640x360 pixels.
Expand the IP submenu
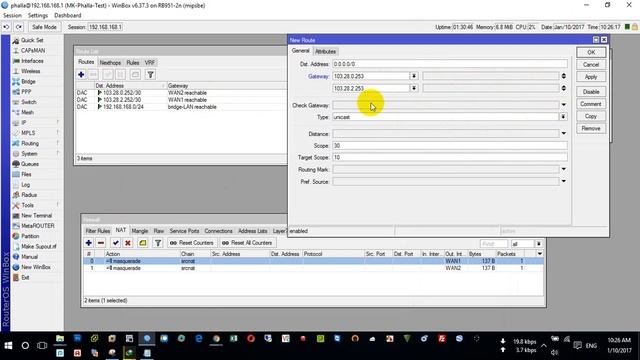coord(24,122)
